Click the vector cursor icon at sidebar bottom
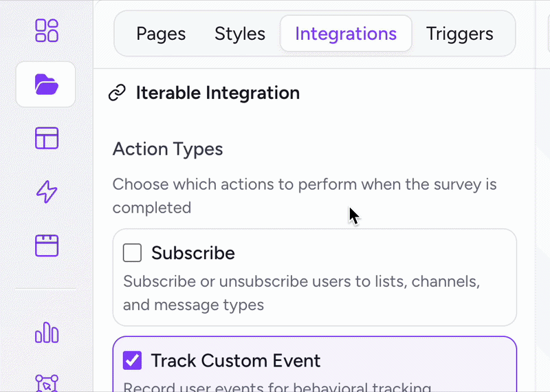550x392 pixels. click(47, 383)
